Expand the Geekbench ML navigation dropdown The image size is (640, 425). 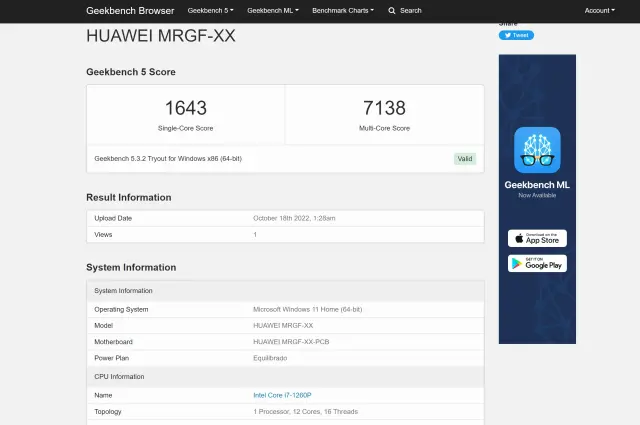(x=272, y=10)
